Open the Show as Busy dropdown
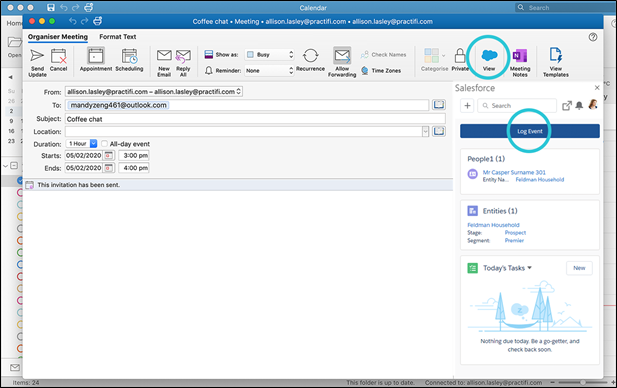This screenshot has width=617, height=388. 269,54
